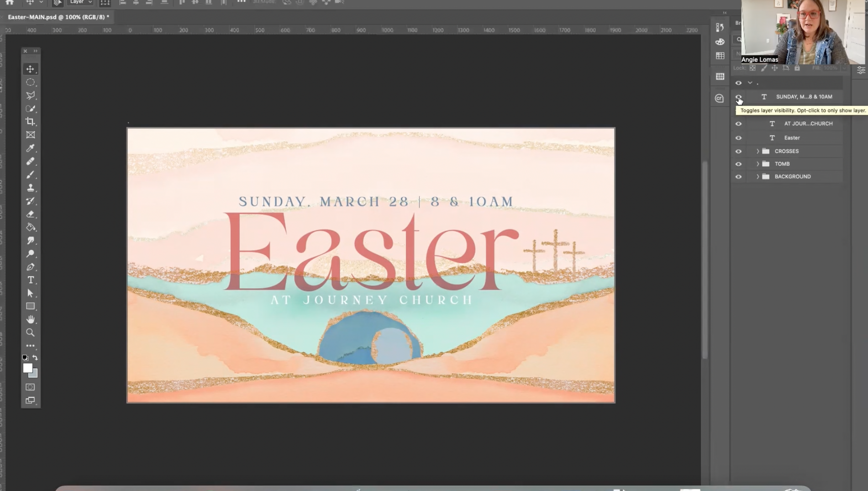
Task: Select the Crop tool
Action: [x=31, y=122]
